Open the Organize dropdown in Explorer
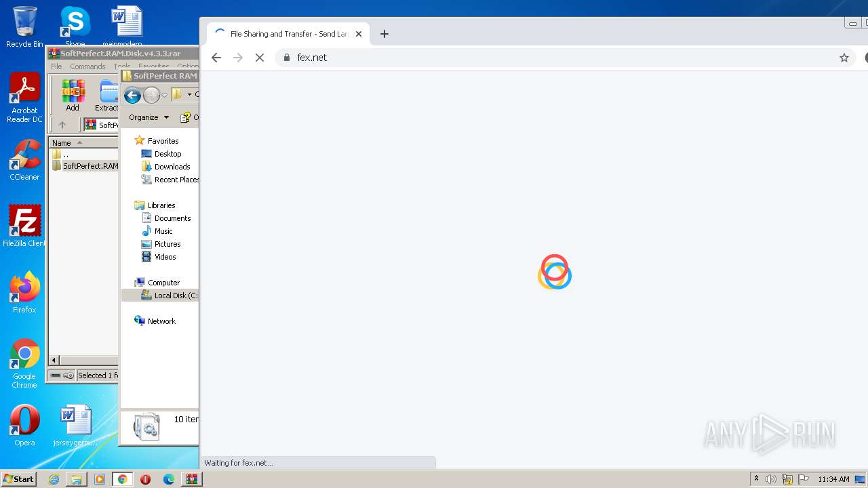The image size is (868, 488). (149, 117)
